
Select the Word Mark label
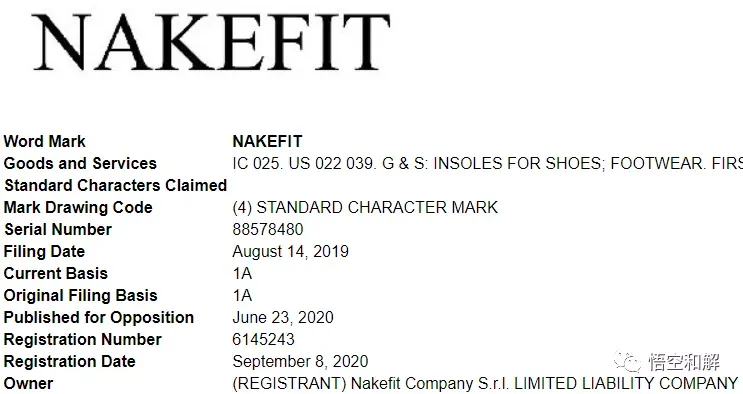click(45, 141)
